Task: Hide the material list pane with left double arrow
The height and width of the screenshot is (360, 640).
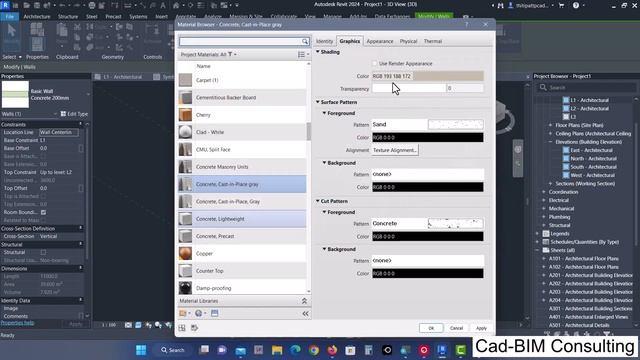Action: (x=305, y=313)
